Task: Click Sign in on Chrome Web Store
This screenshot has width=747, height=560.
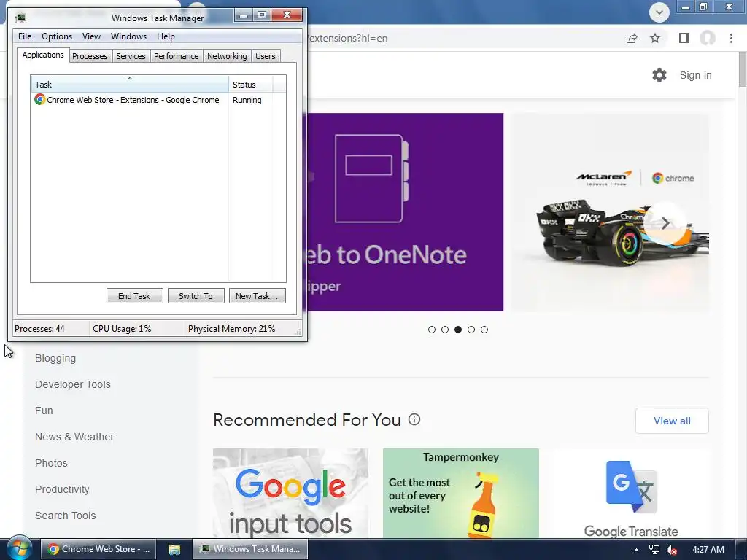Action: pos(695,75)
